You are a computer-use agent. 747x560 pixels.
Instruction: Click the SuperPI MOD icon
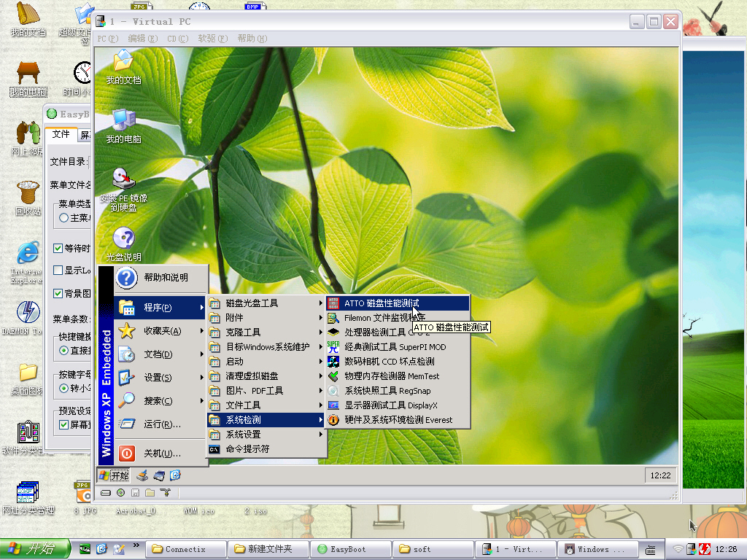333,347
